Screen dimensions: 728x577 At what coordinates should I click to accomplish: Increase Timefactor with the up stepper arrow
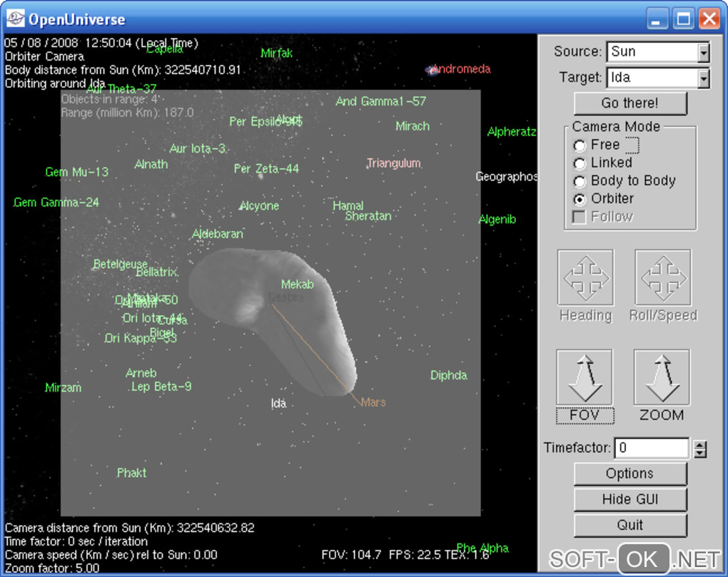point(700,444)
